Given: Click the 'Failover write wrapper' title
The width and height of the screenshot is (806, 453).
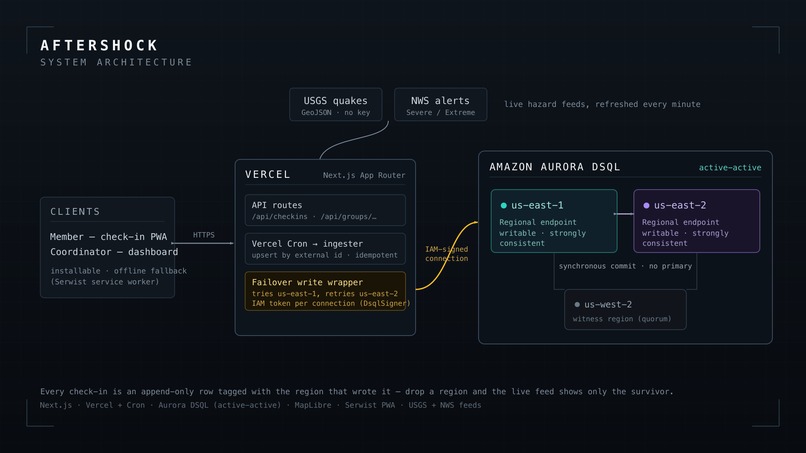Looking at the screenshot, I should (x=307, y=282).
